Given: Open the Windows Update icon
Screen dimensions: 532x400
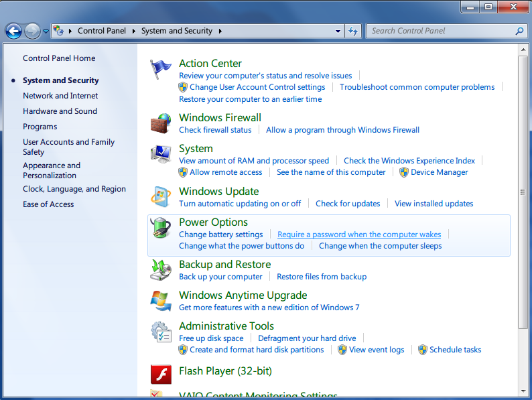Looking at the screenshot, I should pos(161,197).
